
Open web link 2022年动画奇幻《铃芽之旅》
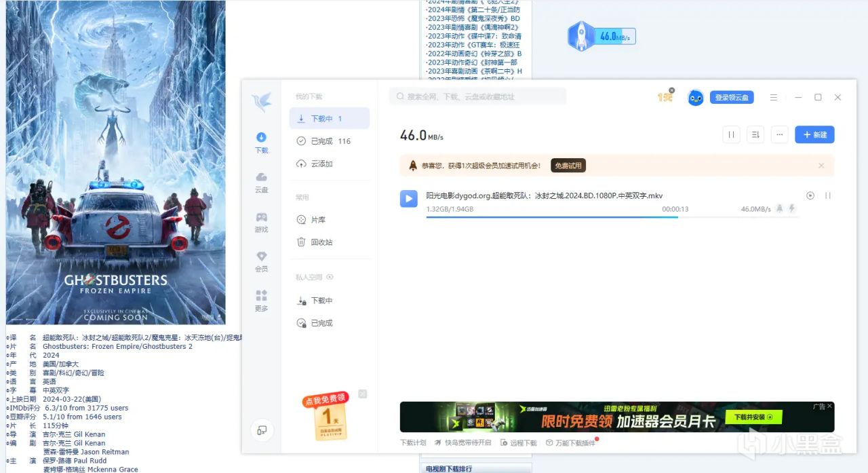coord(474,54)
